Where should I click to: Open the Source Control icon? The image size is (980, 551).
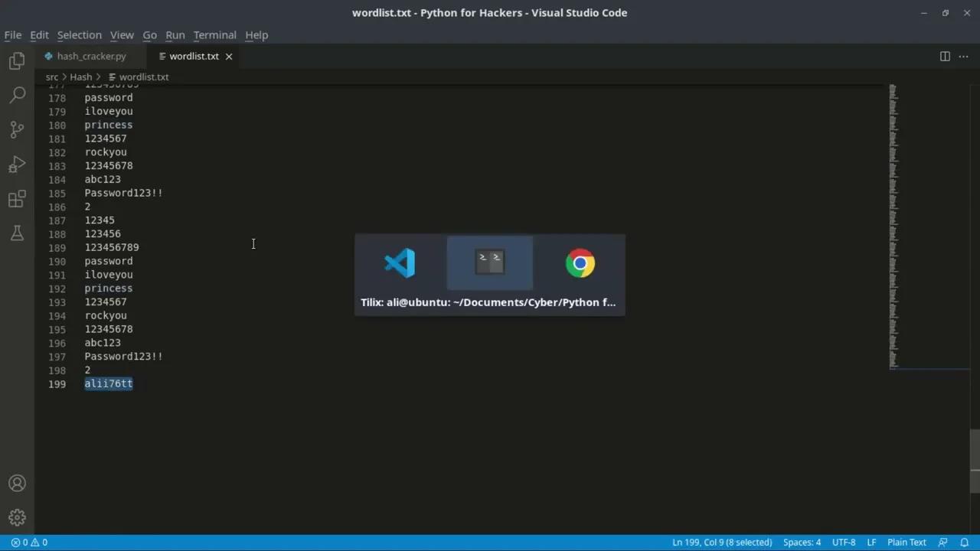[17, 129]
